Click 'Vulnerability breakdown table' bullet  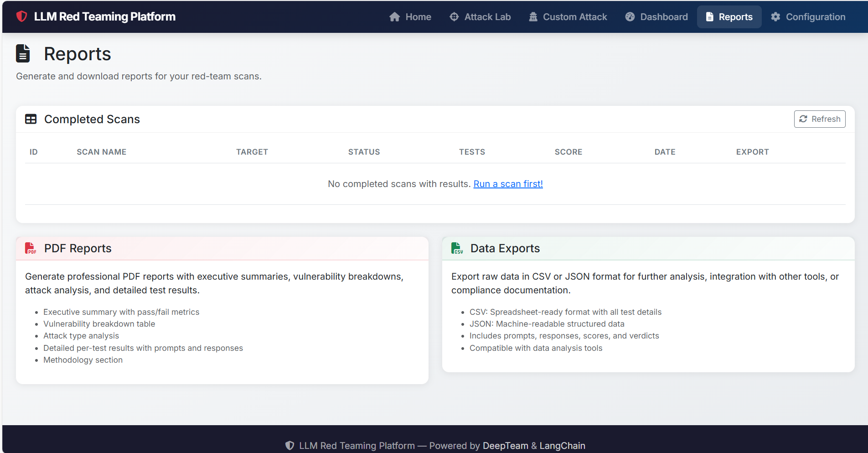99,324
